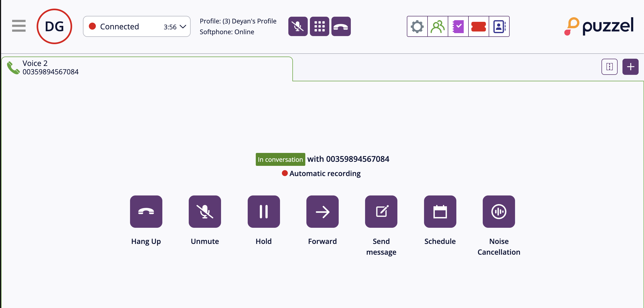This screenshot has width=644, height=308.
Task: Click the split view icon near the tabs
Action: pyautogui.click(x=610, y=66)
